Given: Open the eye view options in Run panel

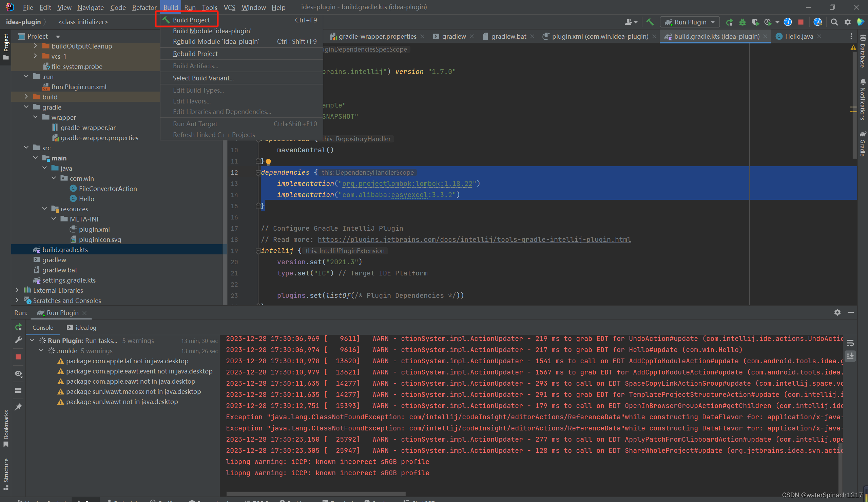Looking at the screenshot, I should [19, 373].
